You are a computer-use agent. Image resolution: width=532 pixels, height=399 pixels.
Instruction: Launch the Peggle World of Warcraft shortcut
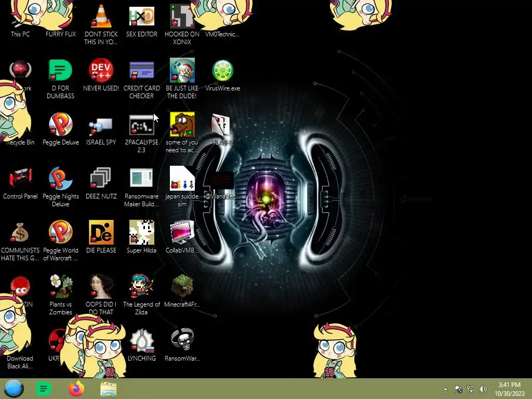coord(60,232)
